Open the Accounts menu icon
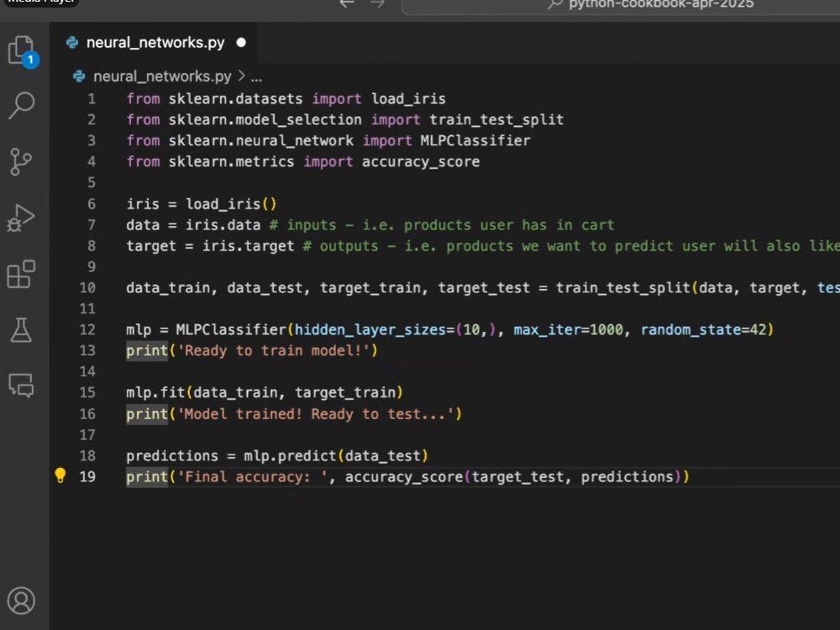Screen dimensions: 840x630 point(22,601)
